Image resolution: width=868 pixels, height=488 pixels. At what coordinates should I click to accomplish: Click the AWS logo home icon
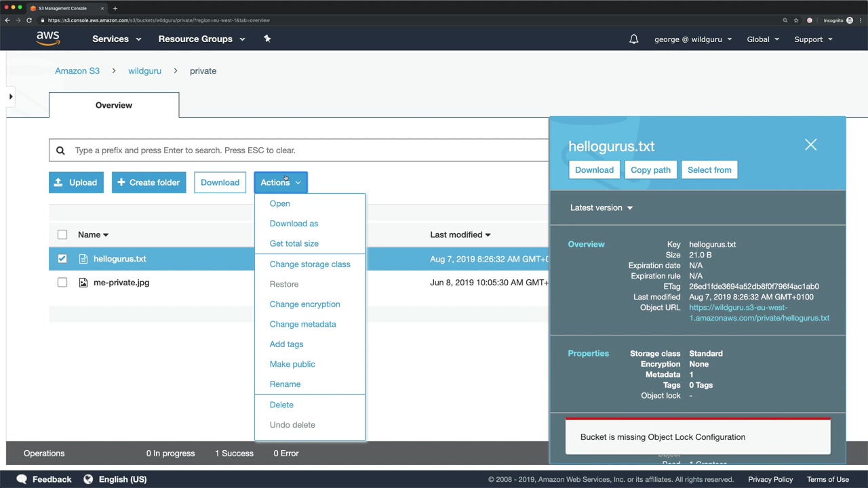(x=48, y=39)
